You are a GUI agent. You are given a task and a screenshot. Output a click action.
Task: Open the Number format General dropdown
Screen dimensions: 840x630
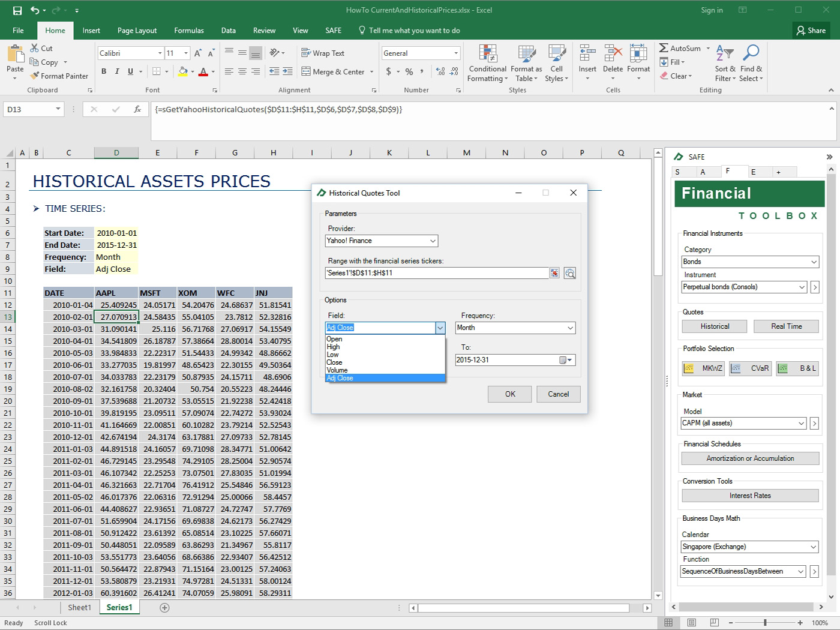(456, 53)
